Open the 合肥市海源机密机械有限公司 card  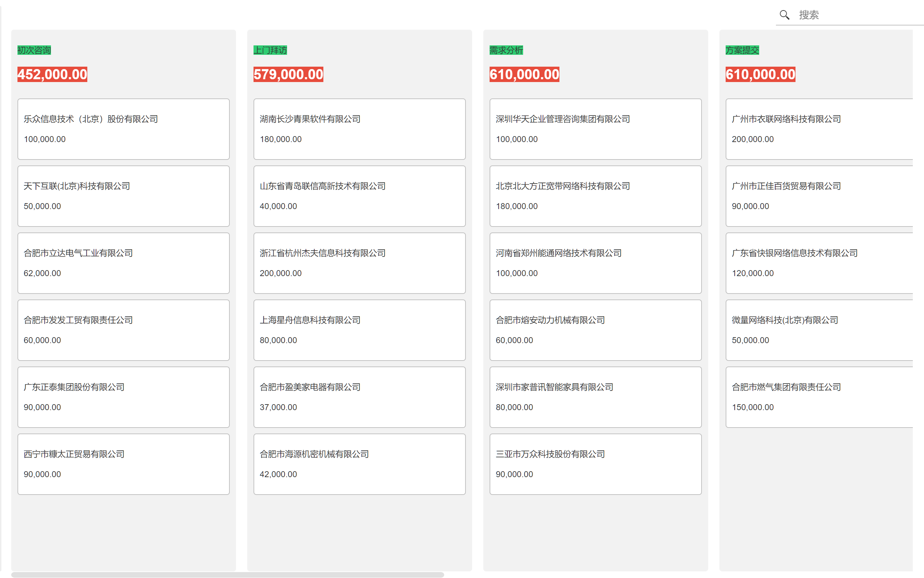[x=359, y=464]
